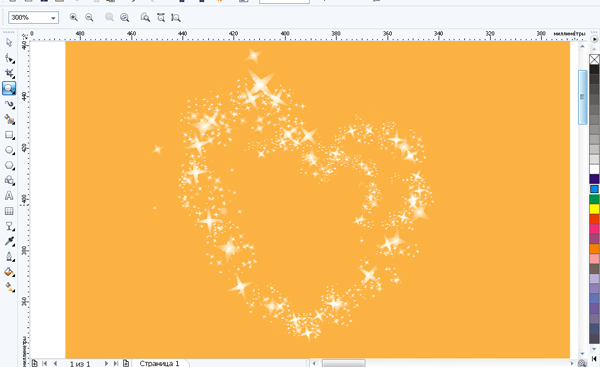Click the vertical scrollbar up arrow
This screenshot has width=600, height=367.
[582, 46]
